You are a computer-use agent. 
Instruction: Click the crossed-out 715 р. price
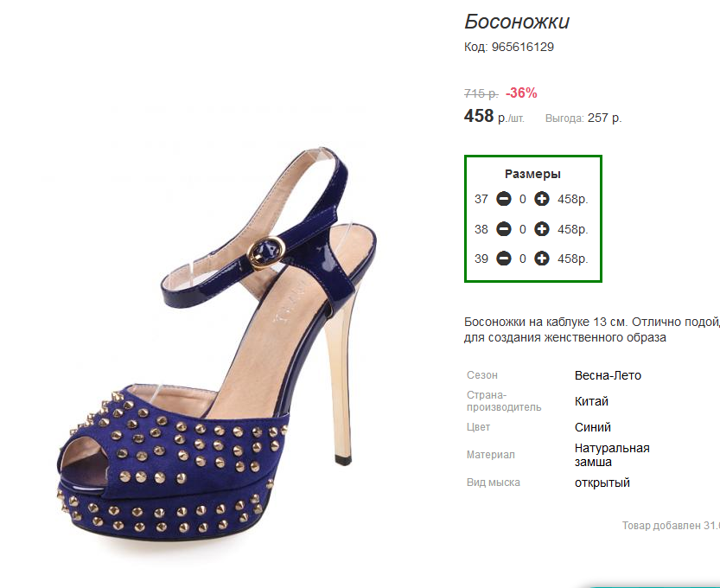(481, 93)
